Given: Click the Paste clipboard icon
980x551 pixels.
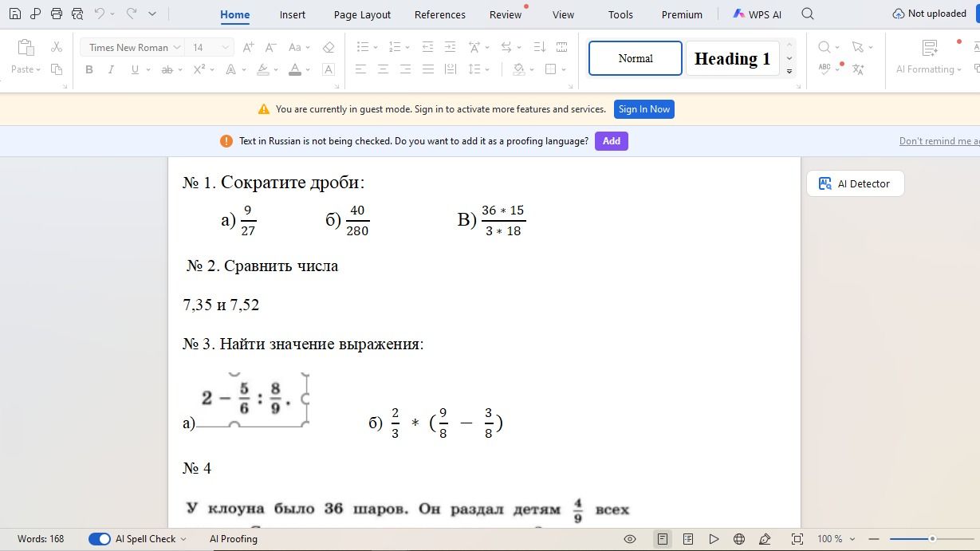Looking at the screenshot, I should tap(26, 47).
